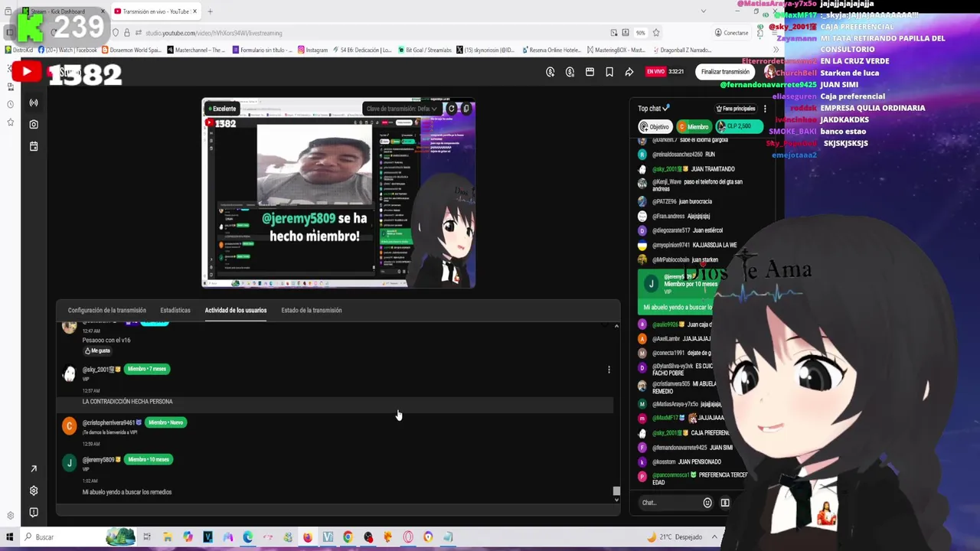
Task: Select Actividad de los usuarios tab
Action: click(236, 310)
